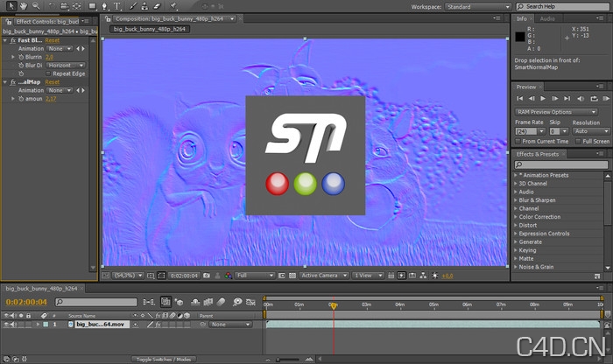Click the Motion Blur enable icon in timeline

221,302
